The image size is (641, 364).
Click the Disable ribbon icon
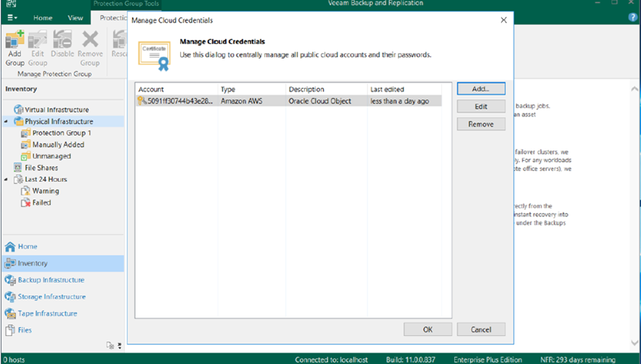[62, 44]
